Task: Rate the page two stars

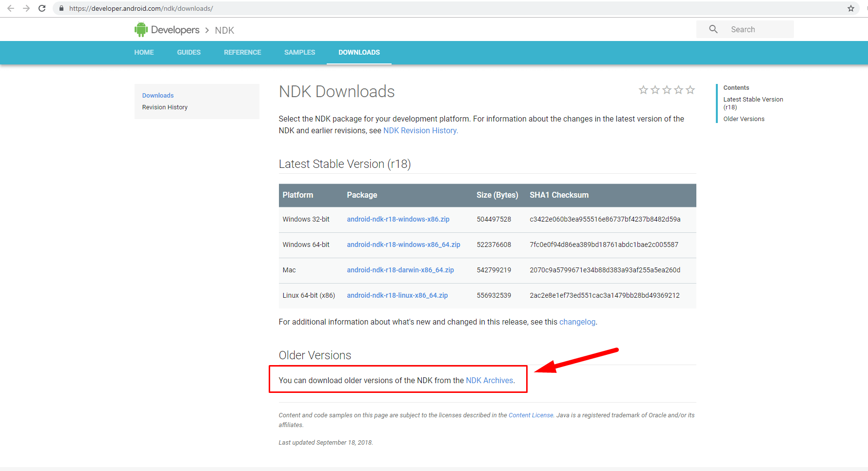Action: [x=655, y=90]
